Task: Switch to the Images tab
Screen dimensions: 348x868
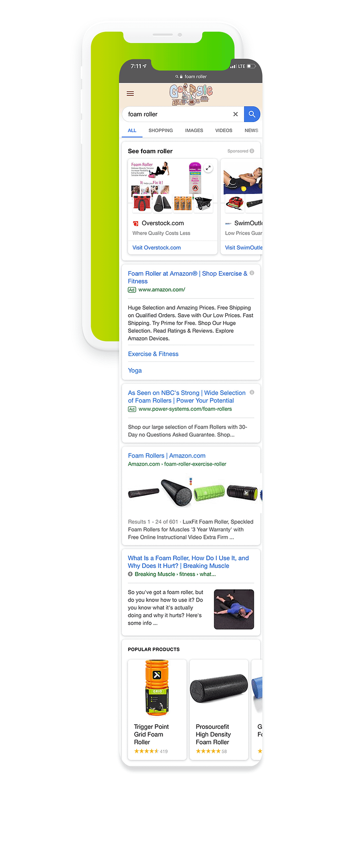Action: (x=194, y=130)
